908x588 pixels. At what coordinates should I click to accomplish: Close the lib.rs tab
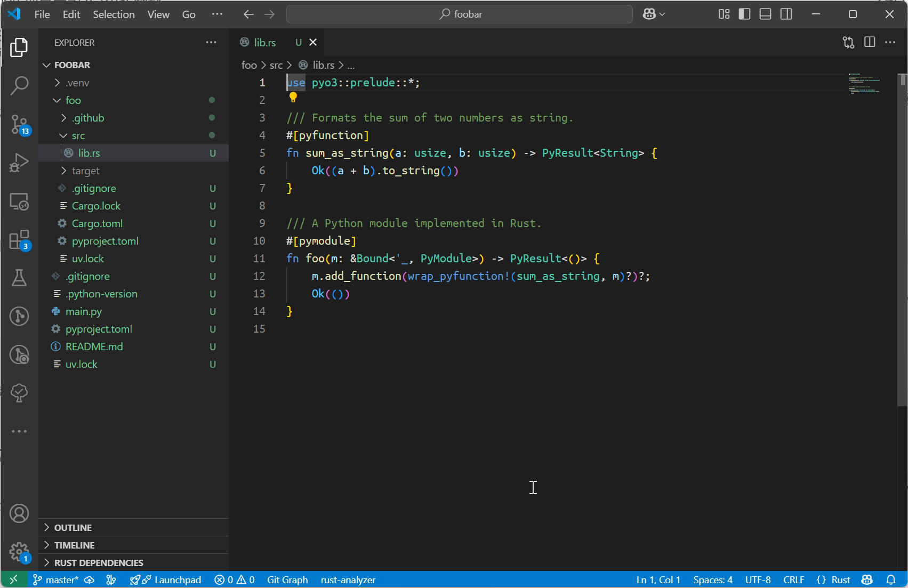(313, 42)
